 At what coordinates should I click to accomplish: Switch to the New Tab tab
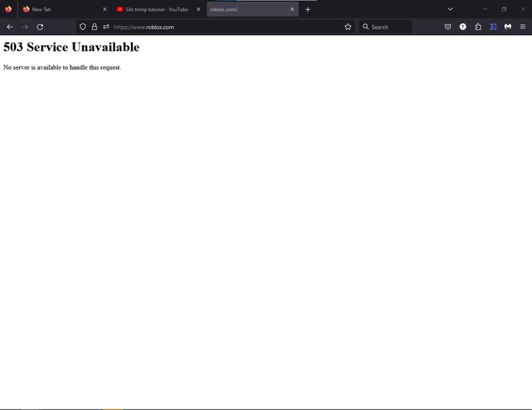(x=65, y=9)
